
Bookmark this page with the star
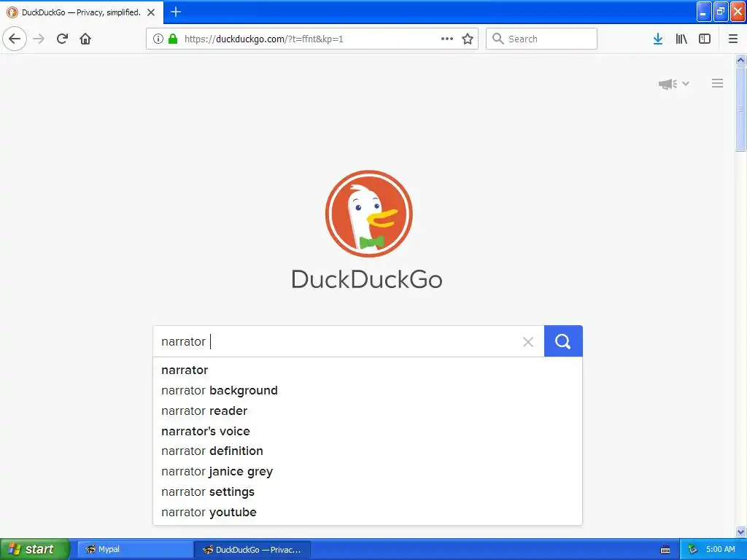click(468, 39)
